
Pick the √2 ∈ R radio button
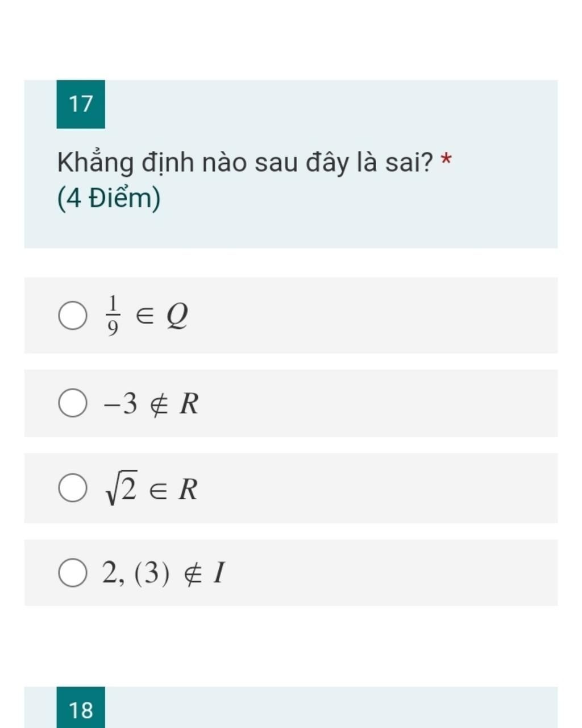pyautogui.click(x=73, y=488)
